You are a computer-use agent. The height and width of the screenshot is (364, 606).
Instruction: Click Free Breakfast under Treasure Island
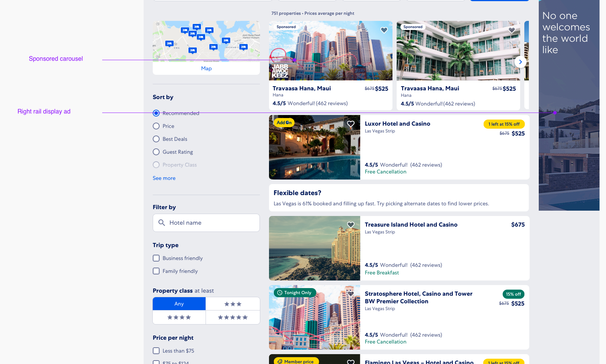pos(382,273)
